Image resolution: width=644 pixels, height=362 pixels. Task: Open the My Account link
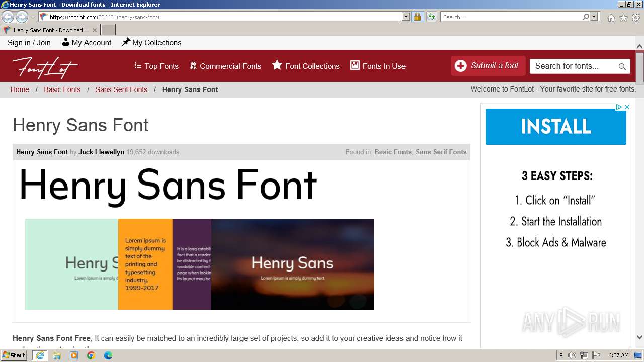coord(87,43)
